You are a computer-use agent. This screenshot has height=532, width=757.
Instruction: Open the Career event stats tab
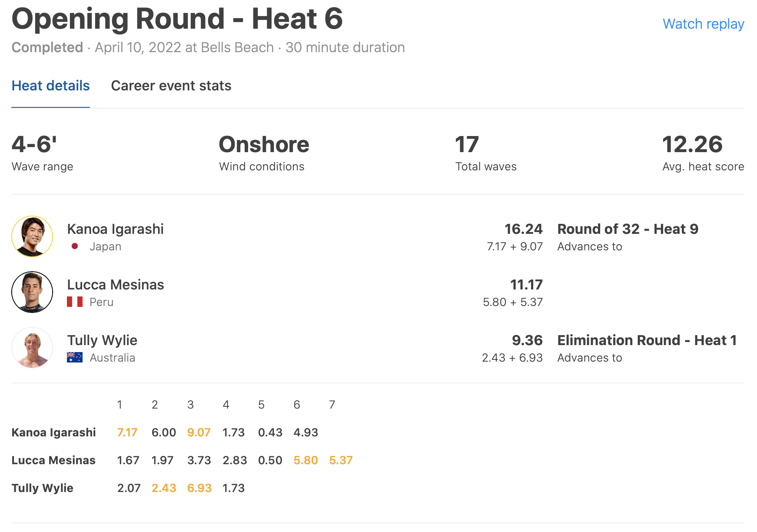(x=171, y=86)
